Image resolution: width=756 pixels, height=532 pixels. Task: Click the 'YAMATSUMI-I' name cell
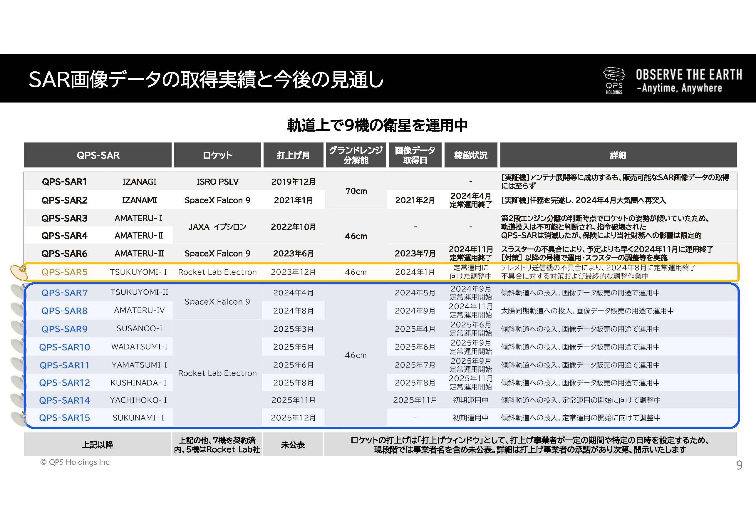[139, 365]
